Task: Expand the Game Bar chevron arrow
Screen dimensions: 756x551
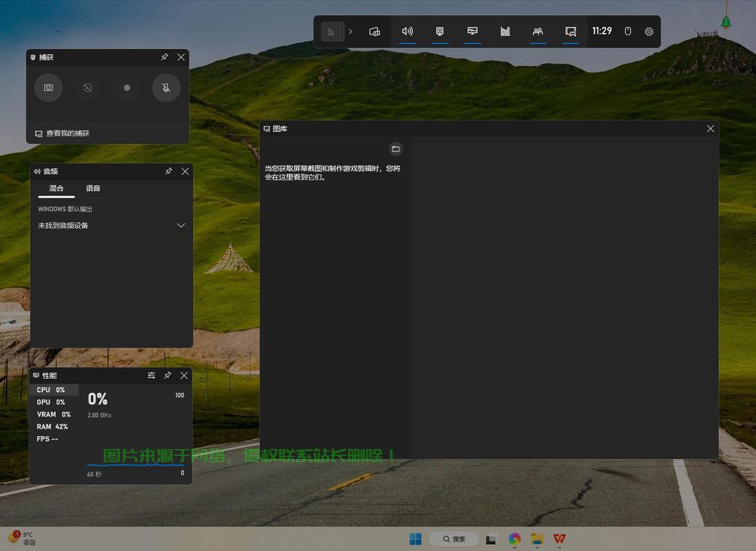Action: tap(350, 32)
